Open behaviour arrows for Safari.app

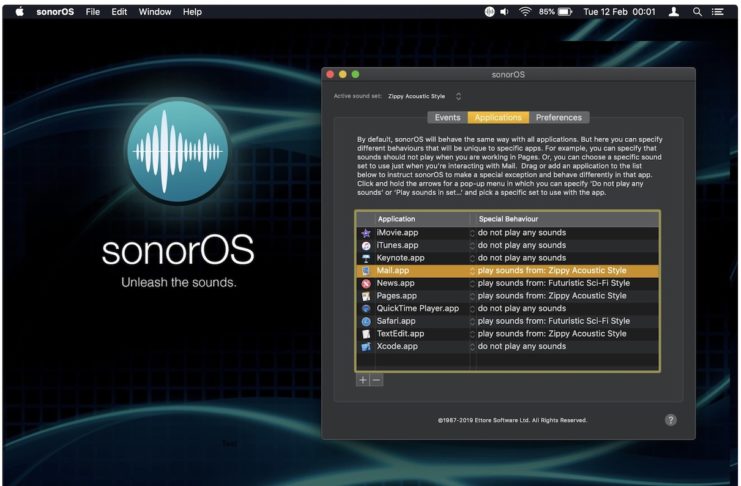point(472,321)
